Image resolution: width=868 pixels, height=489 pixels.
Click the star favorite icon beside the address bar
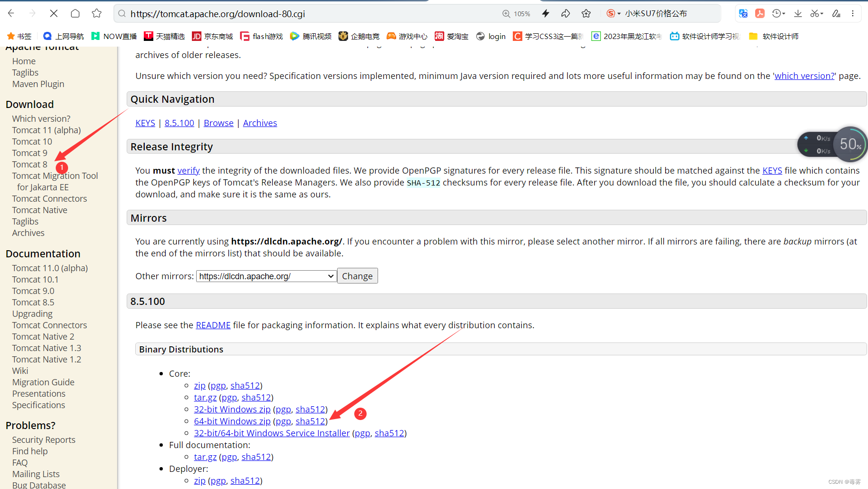tap(97, 13)
